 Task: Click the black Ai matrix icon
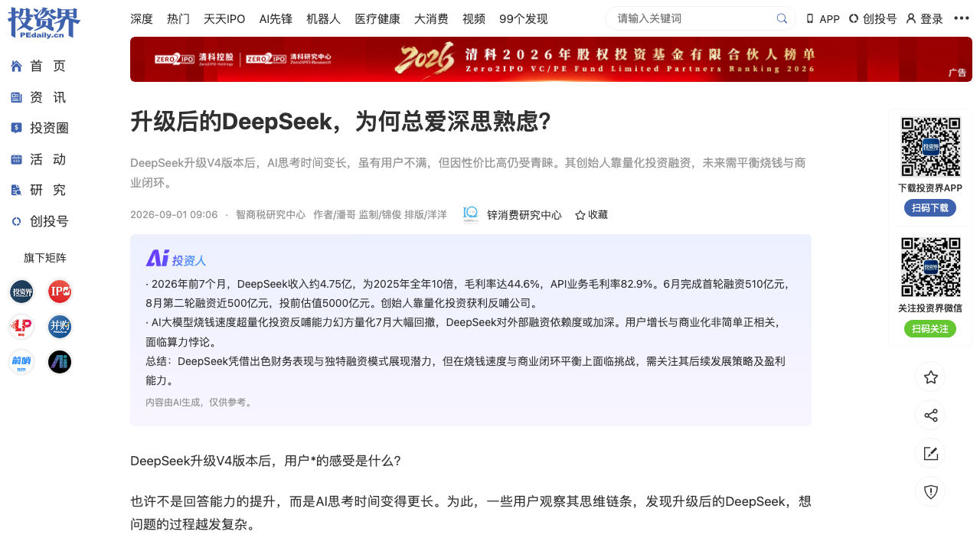point(60,362)
